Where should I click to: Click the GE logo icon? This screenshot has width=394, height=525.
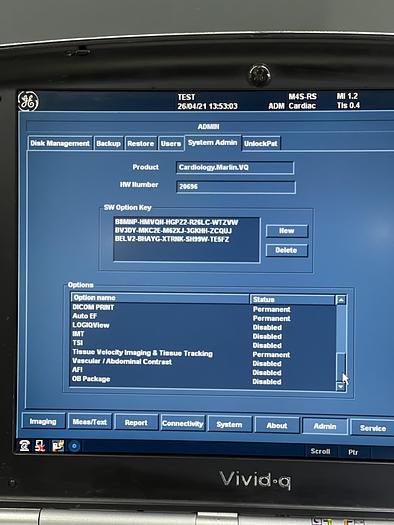(28, 101)
